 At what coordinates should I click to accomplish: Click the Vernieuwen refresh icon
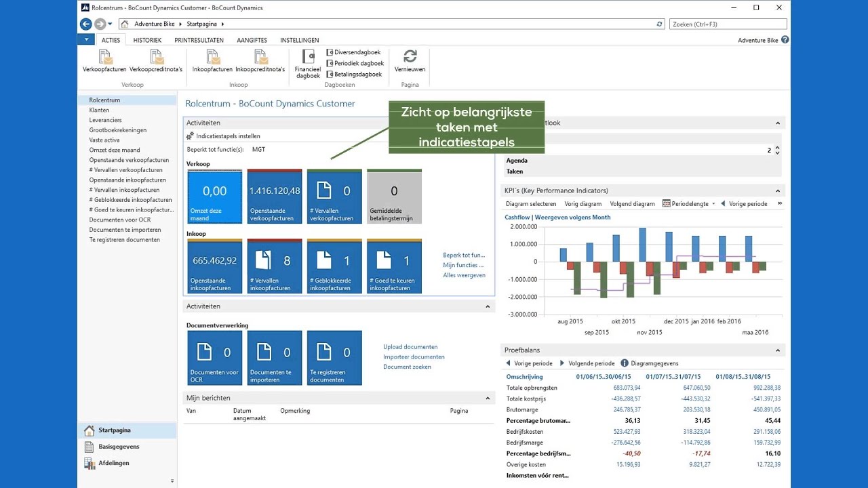(x=410, y=56)
